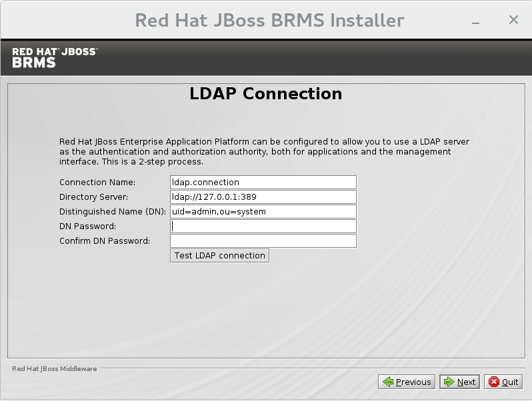
Task: Click into the DN Password field
Action: (263, 226)
